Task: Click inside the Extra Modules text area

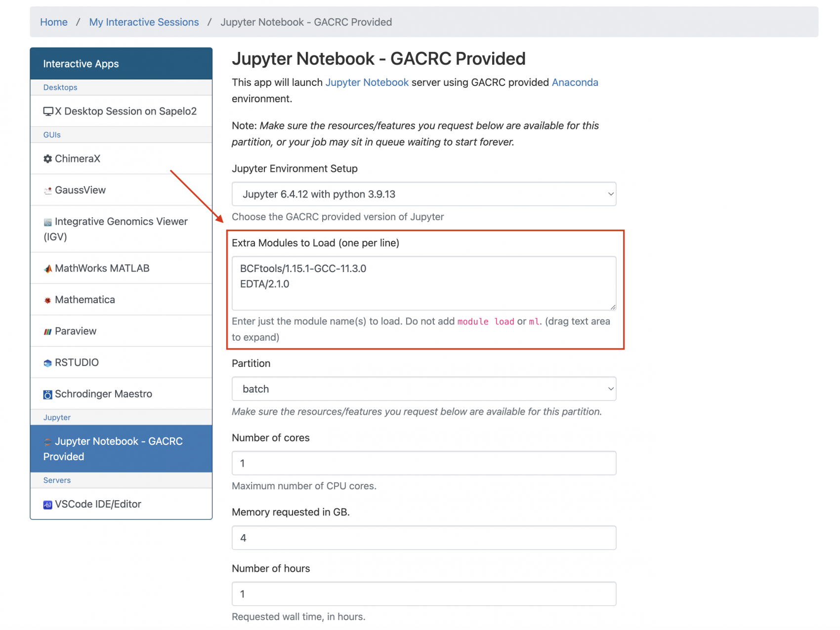Action: [423, 283]
